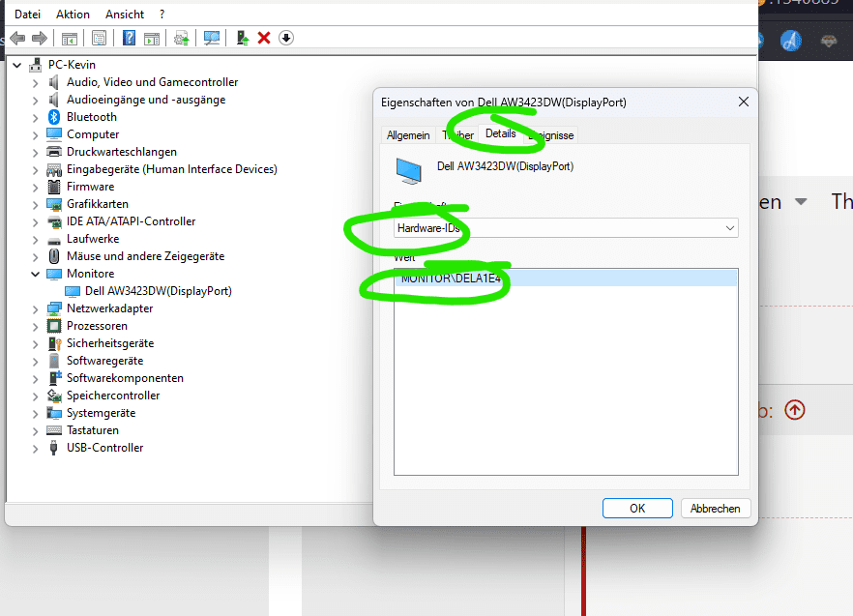Click the Prozessoren category icon

coord(54,326)
